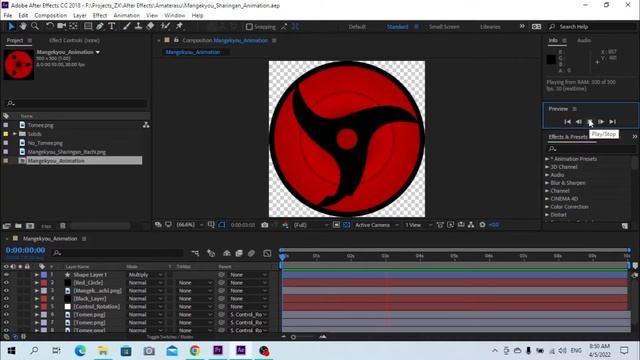This screenshot has height=360, width=640.
Task: Click the Play/Stop preview button
Action: [590, 122]
